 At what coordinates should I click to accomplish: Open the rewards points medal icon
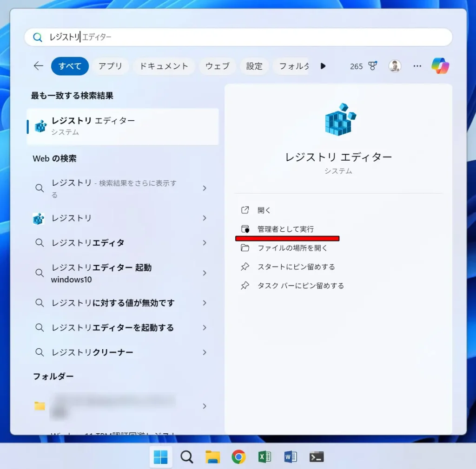point(372,66)
